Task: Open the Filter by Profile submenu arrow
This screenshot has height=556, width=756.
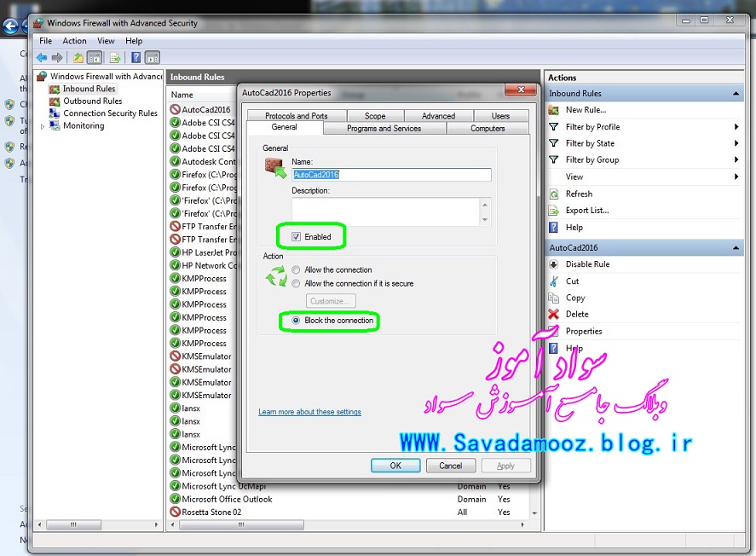Action: coord(736,127)
